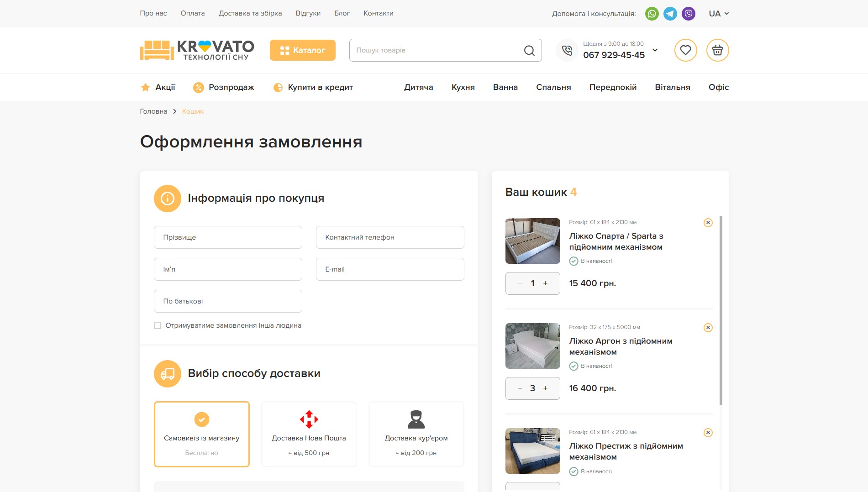Open the Каталог menu button
The width and height of the screenshot is (868, 492).
pyautogui.click(x=302, y=50)
